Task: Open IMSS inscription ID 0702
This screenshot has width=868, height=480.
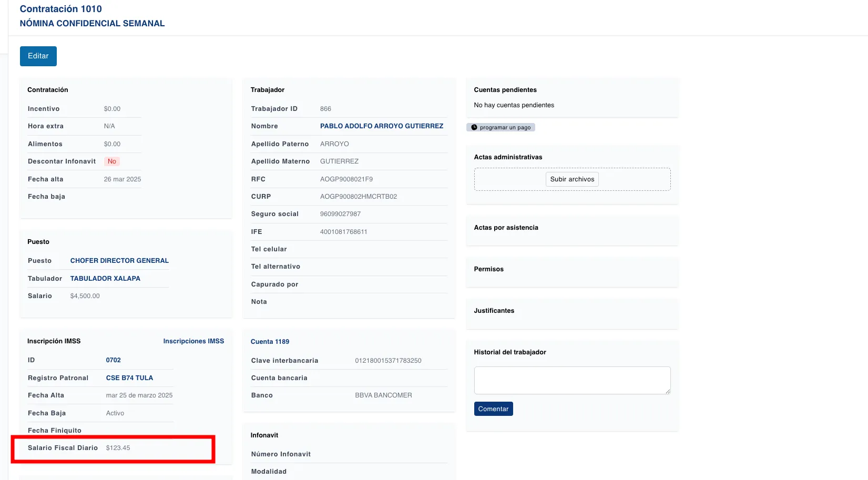Action: [x=113, y=360]
